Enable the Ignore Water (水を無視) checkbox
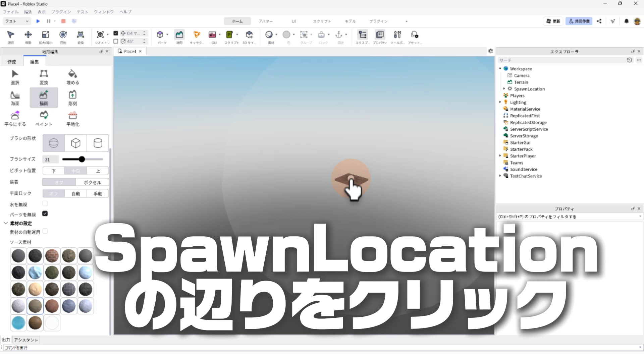Image resolution: width=644 pixels, height=362 pixels. pos(45,203)
